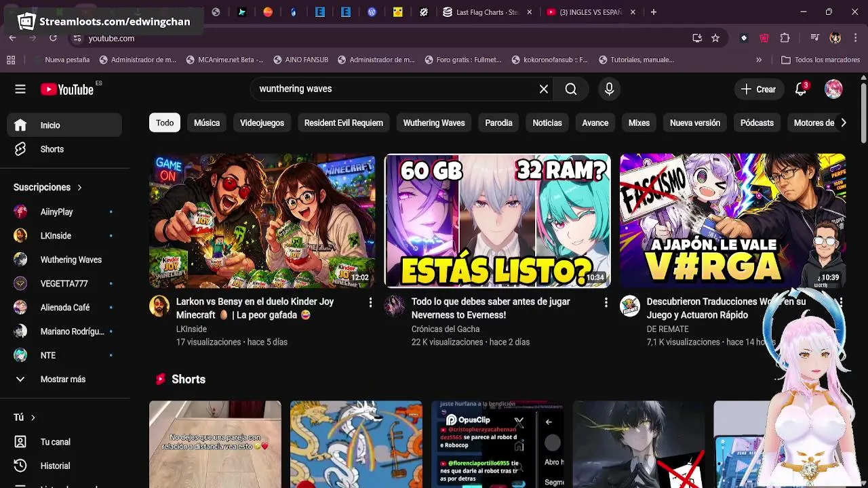The width and height of the screenshot is (868, 488).
Task: Open a new browser tab
Action: click(x=654, y=12)
